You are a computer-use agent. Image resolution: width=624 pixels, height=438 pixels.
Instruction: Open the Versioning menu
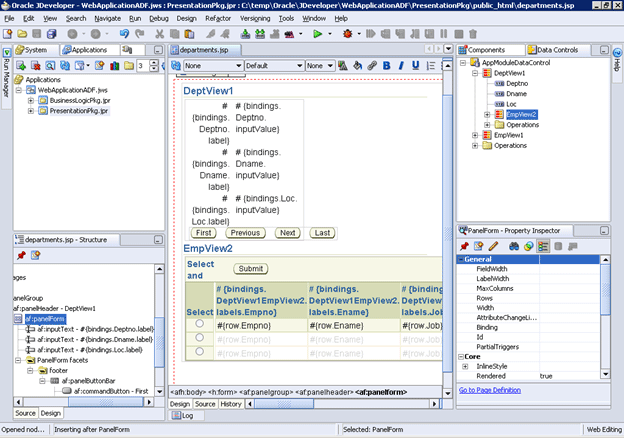(x=255, y=18)
